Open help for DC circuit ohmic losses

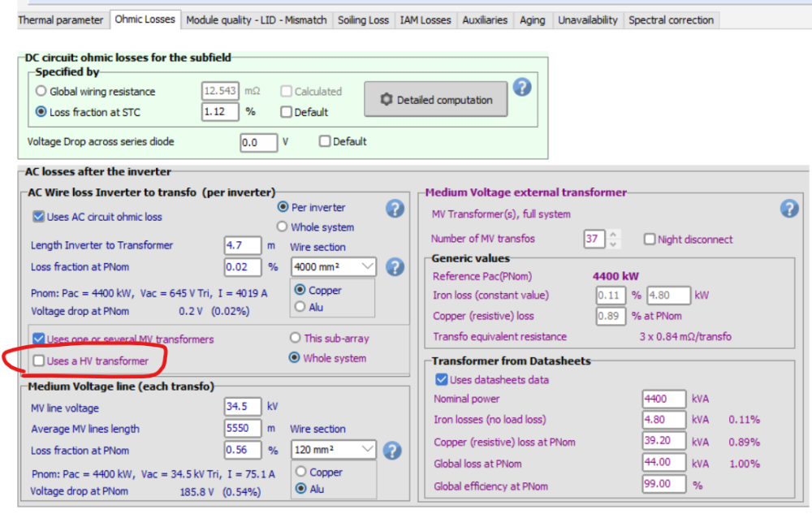click(x=522, y=87)
